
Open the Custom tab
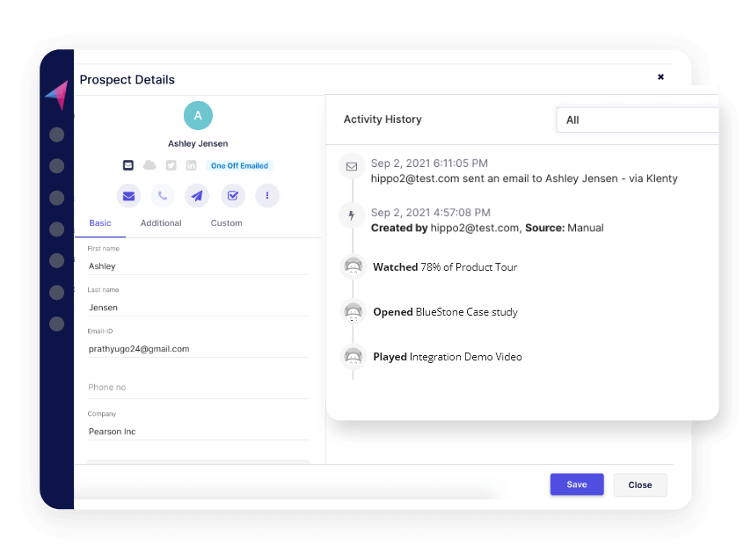(x=226, y=223)
